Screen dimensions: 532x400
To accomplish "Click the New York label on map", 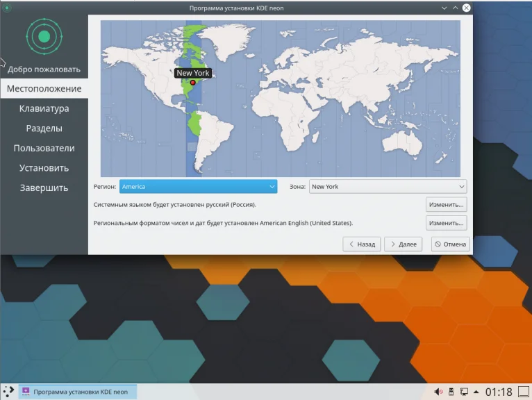I will (x=192, y=73).
